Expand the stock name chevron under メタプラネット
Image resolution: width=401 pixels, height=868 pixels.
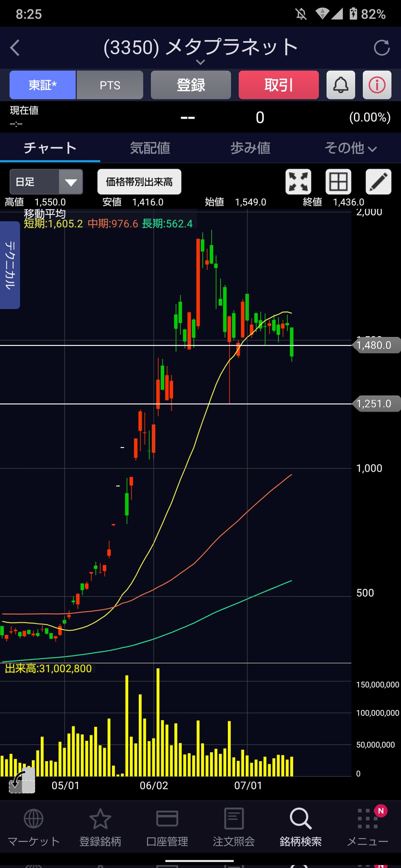point(200,62)
